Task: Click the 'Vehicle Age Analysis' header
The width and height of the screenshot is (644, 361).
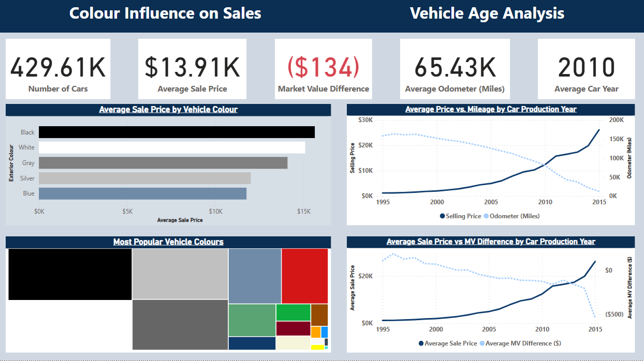Action: [487, 13]
